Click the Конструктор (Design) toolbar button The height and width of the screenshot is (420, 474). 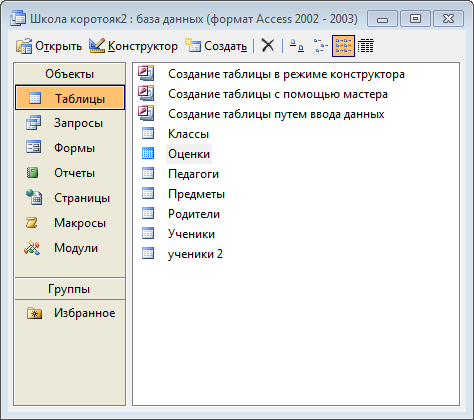[x=133, y=46]
